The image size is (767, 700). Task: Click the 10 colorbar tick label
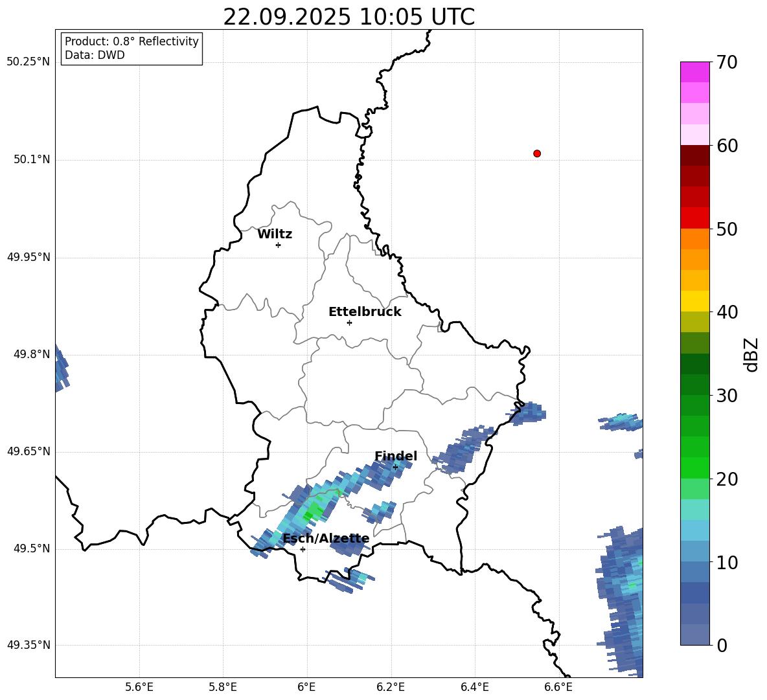click(x=727, y=562)
